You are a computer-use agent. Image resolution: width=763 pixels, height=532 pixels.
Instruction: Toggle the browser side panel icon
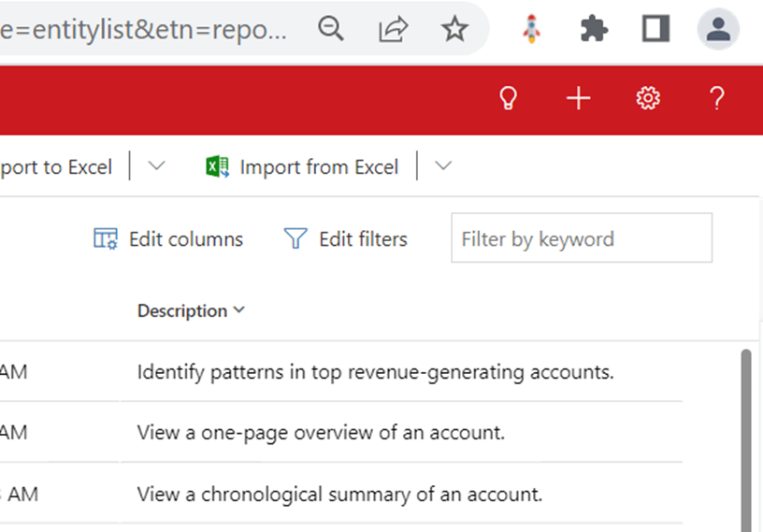(x=655, y=29)
